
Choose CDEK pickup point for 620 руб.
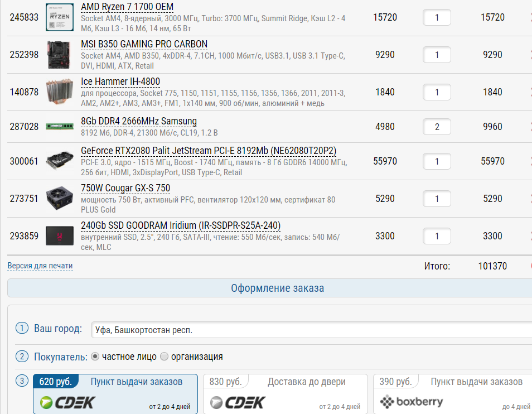pyautogui.click(x=115, y=394)
